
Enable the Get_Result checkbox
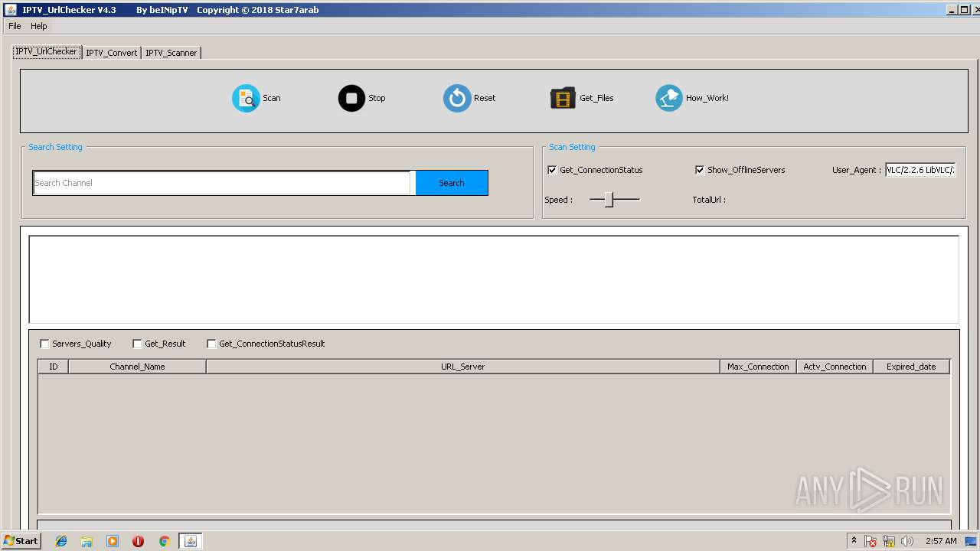pyautogui.click(x=137, y=344)
